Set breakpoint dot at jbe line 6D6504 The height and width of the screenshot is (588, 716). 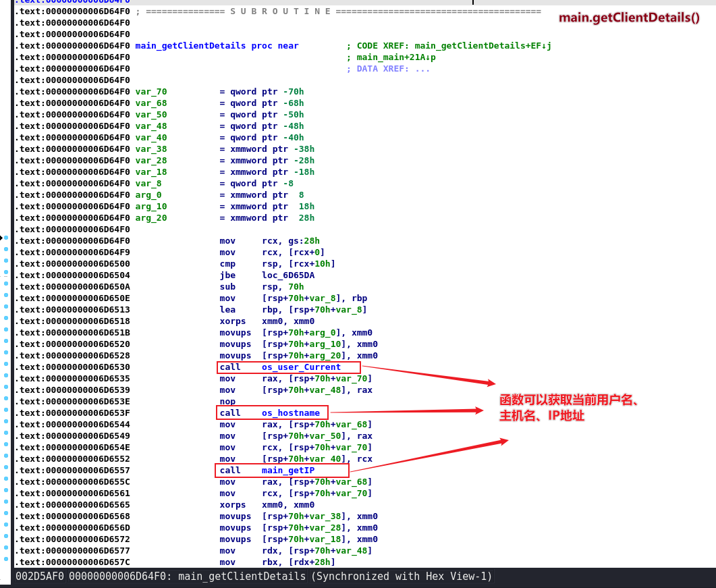(x=6, y=275)
